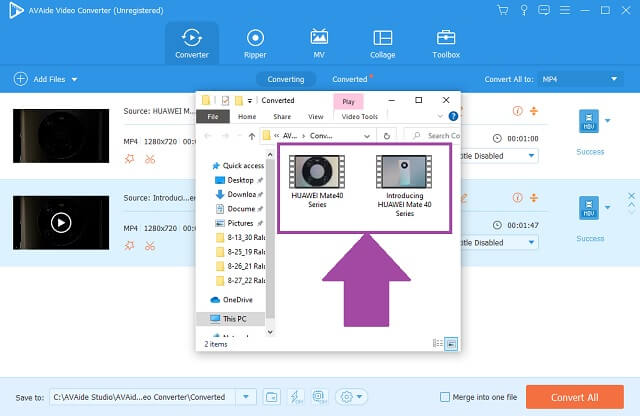Expand the Explorer address bar history arrow
The width and height of the screenshot is (640, 416).
(x=367, y=136)
